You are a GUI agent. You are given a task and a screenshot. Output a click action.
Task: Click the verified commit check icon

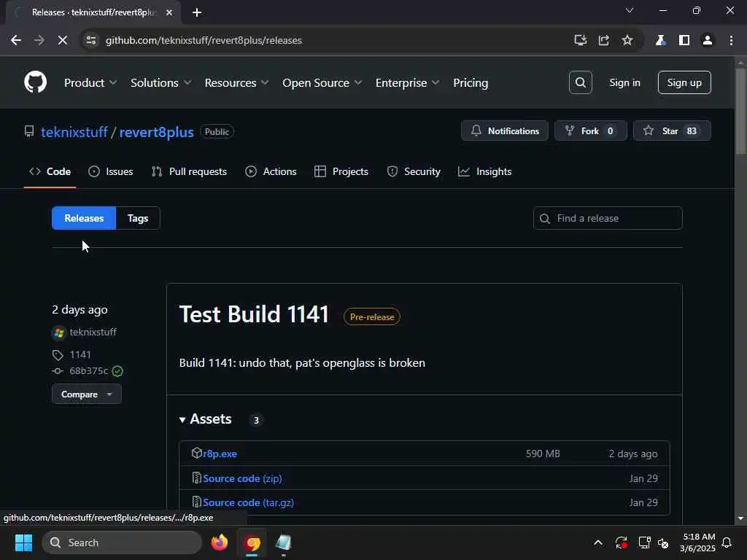tap(117, 371)
